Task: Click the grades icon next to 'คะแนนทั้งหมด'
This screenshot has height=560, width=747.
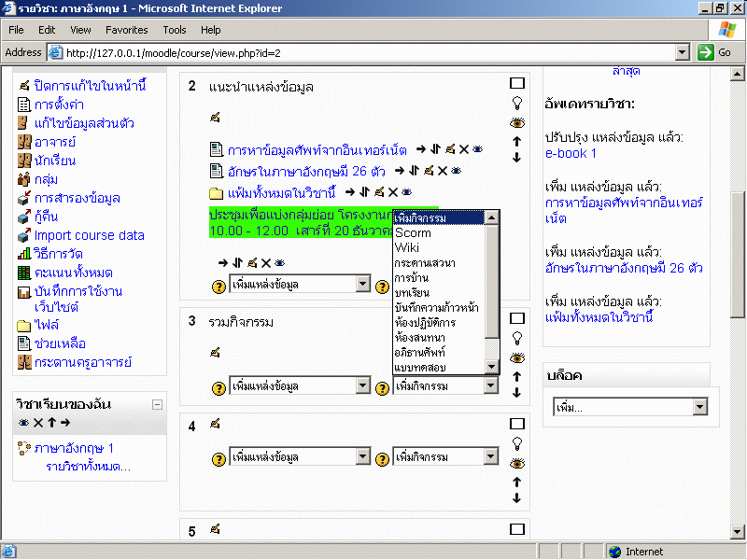Action: [24, 273]
